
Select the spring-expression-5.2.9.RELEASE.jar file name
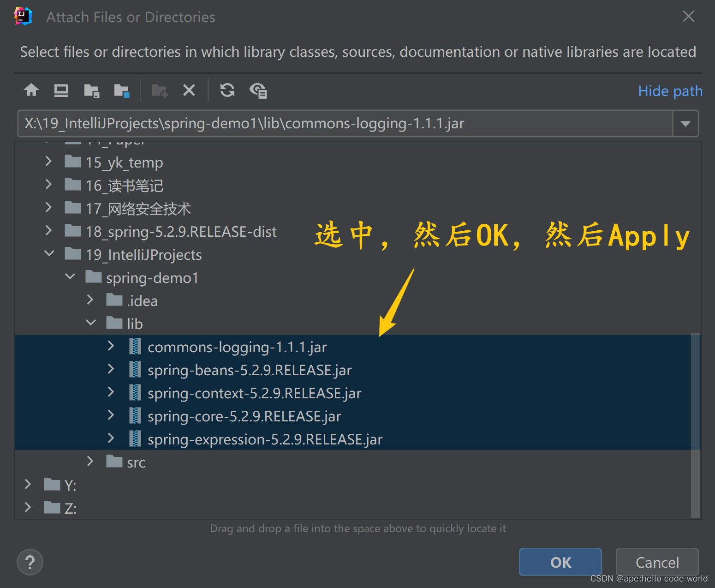(x=265, y=439)
